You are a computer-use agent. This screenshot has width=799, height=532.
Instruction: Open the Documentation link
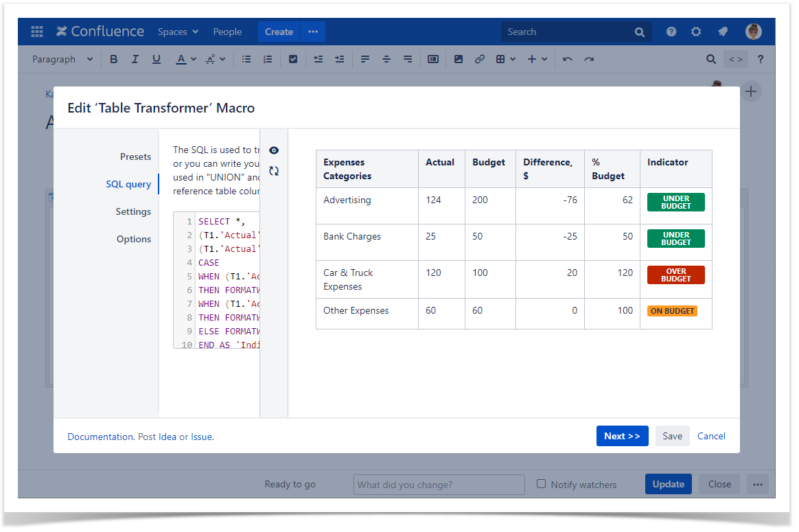click(100, 437)
